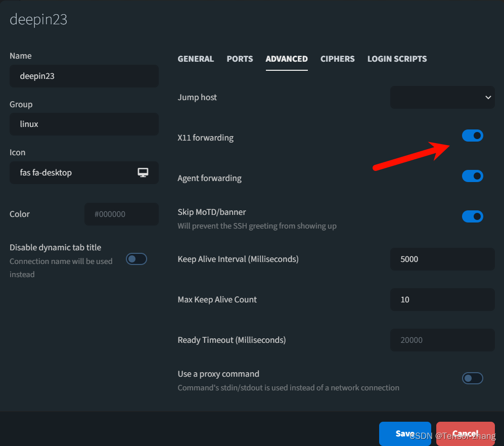Switch to the PORTS tab
The height and width of the screenshot is (446, 504).
pos(240,59)
